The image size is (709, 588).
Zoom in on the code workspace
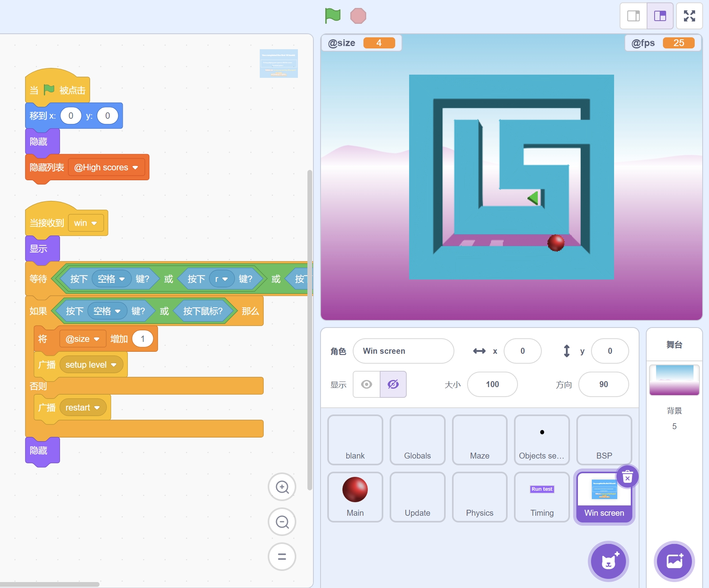(282, 487)
